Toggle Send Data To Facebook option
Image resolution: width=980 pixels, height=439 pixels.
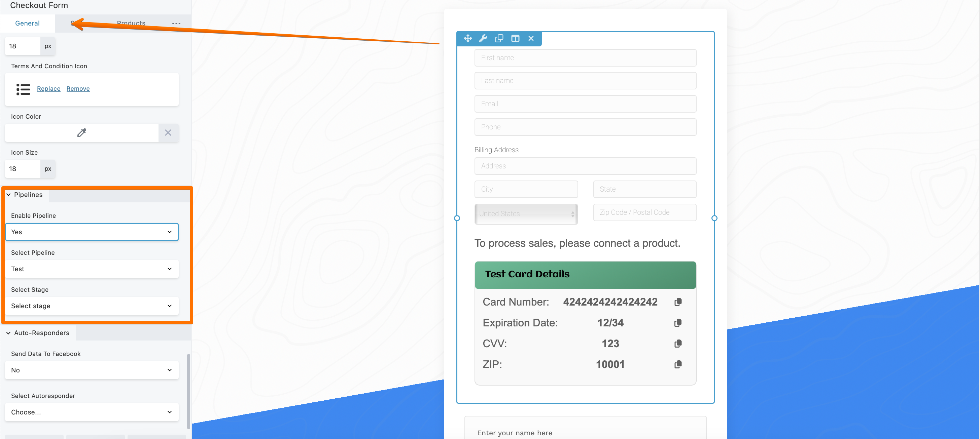[x=93, y=369]
